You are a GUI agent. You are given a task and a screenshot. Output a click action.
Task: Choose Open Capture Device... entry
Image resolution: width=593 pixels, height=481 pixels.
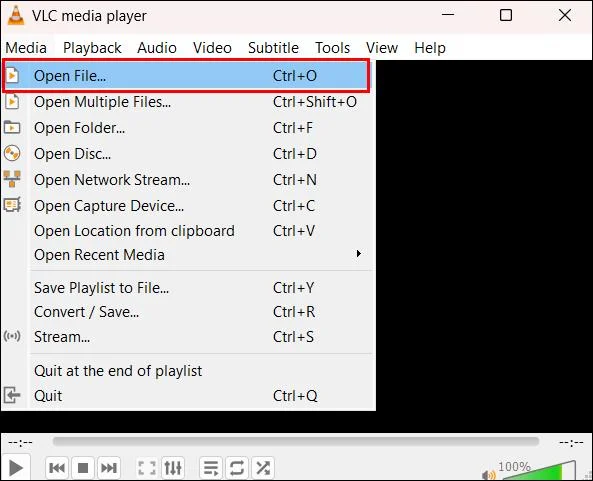pyautogui.click(x=188, y=206)
